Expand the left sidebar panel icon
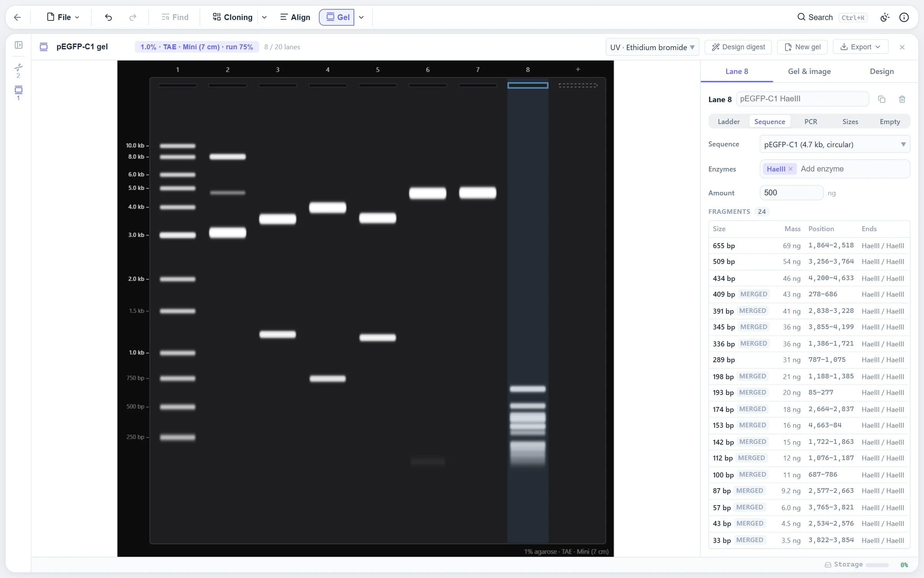 tap(18, 45)
